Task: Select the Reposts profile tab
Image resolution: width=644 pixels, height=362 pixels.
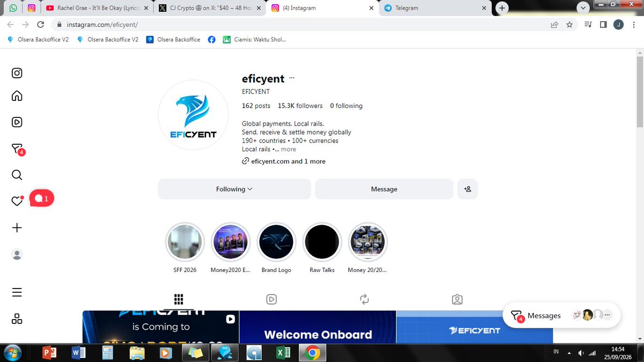Action: tap(364, 299)
